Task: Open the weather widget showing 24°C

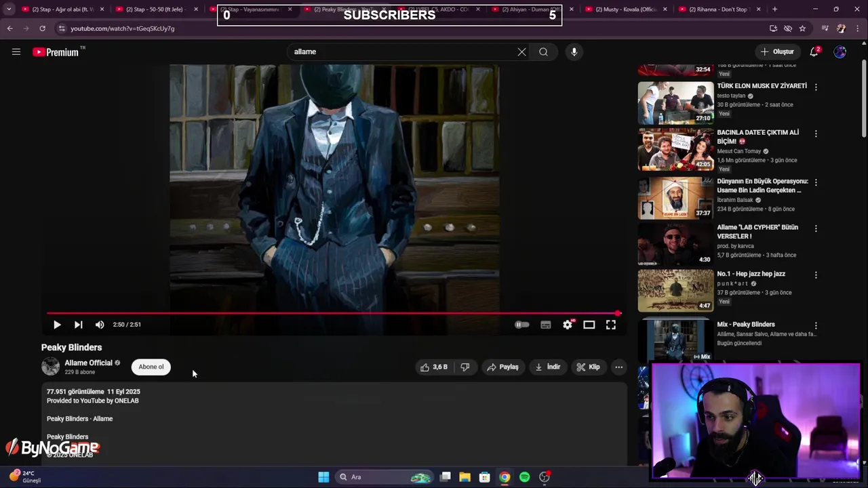Action: [x=26, y=476]
